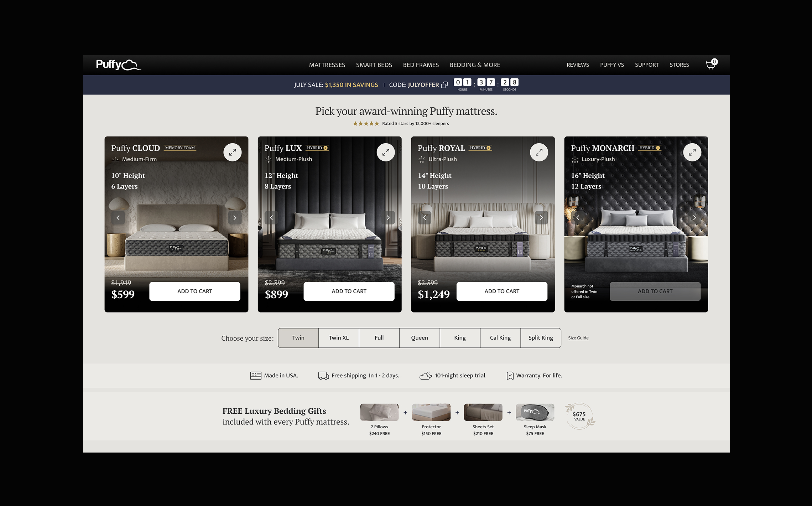Click the Protector gift thumbnail
This screenshot has height=506, width=812.
[431, 412]
